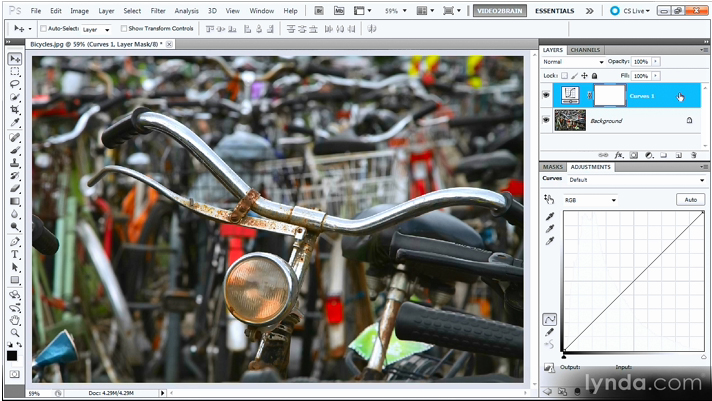Click the delete layer trash icon
Image resolution: width=712 pixels, height=401 pixels.
pyautogui.click(x=693, y=155)
